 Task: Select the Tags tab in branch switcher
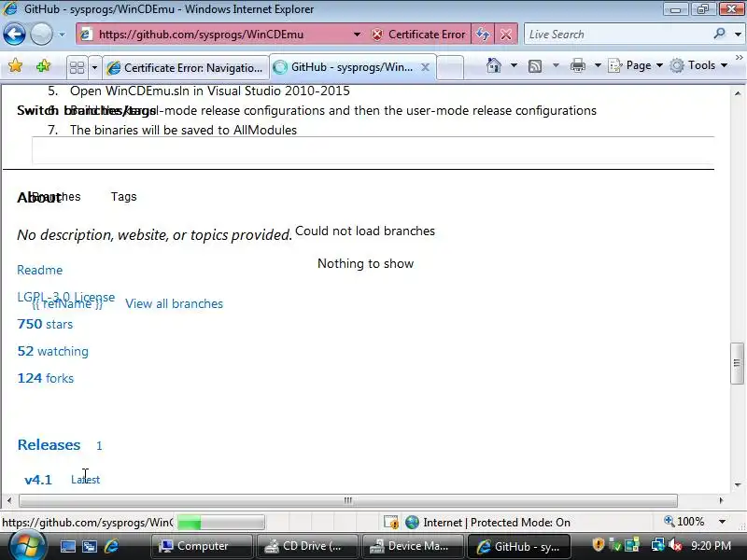click(124, 197)
